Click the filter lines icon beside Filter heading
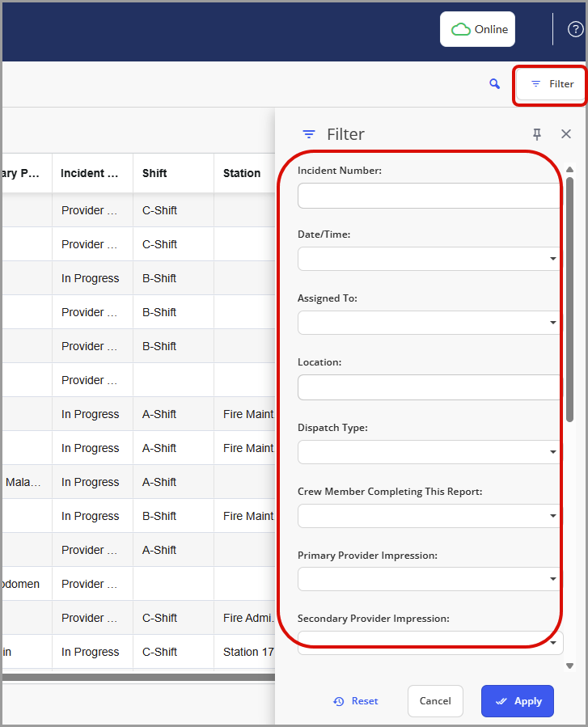Image resolution: width=588 pixels, height=727 pixels. 309,134
